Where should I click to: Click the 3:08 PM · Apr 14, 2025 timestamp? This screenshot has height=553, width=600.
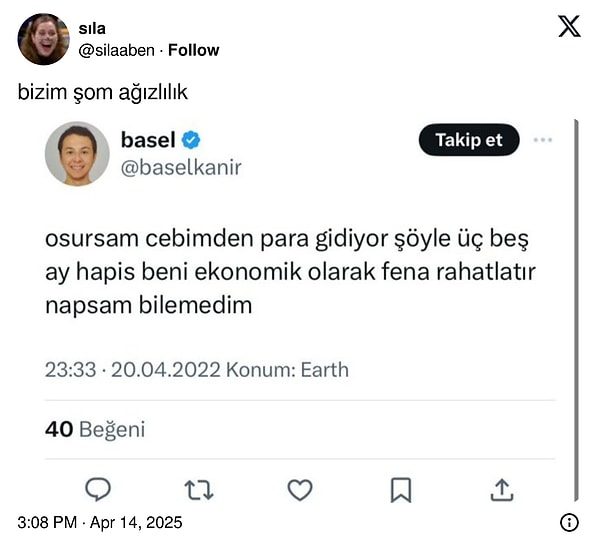(x=100, y=523)
